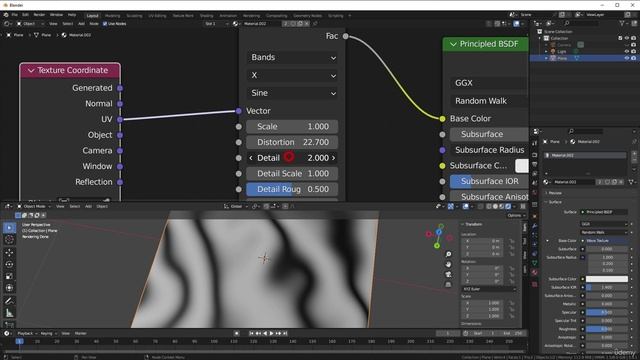Switch viewport to rendered shading mode
Image resolution: width=640 pixels, height=360 pixels.
(x=508, y=207)
